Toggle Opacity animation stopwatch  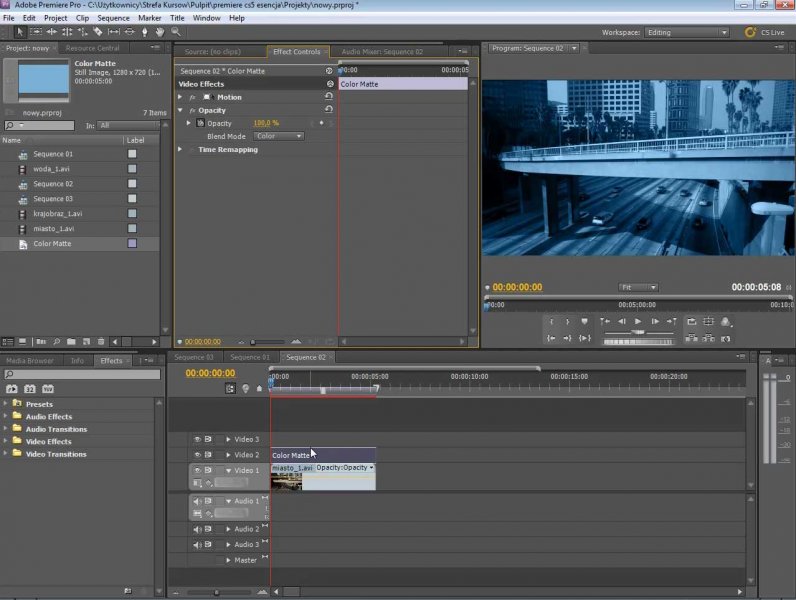(199, 123)
